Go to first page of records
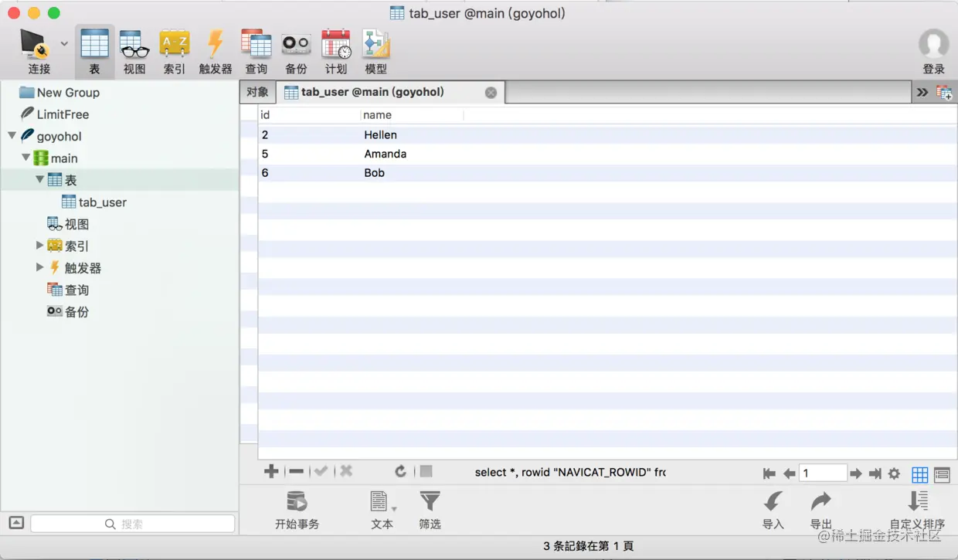The image size is (958, 560). [x=769, y=473]
